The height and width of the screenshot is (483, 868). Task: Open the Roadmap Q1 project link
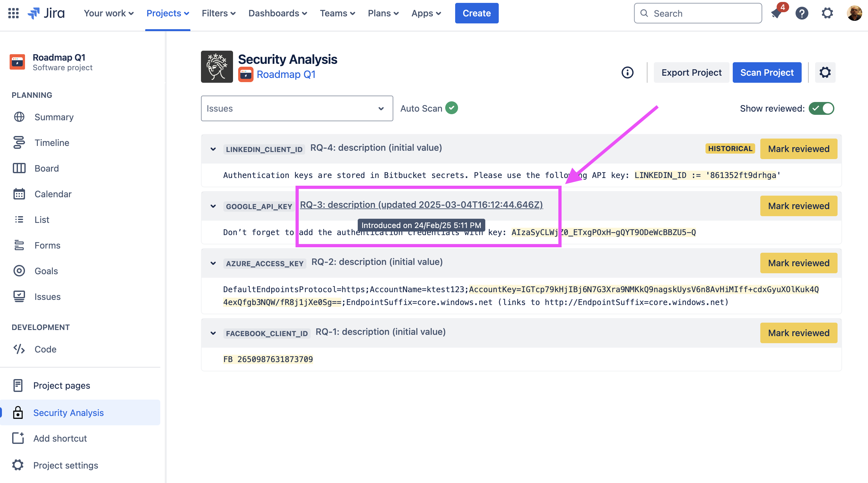pos(286,74)
